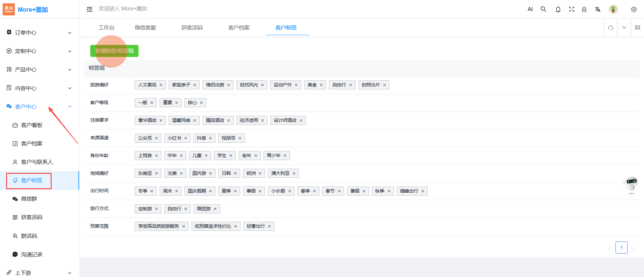
Task: Click 新增标签/标签组 button
Action: tap(114, 51)
